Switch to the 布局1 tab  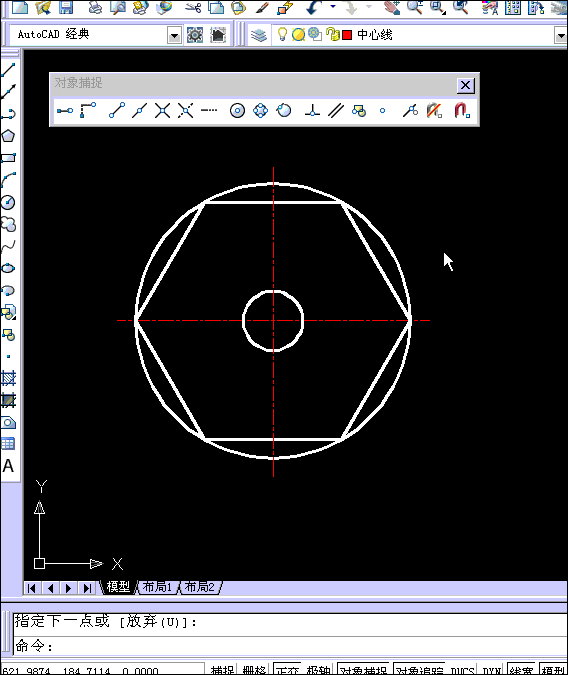[x=157, y=587]
